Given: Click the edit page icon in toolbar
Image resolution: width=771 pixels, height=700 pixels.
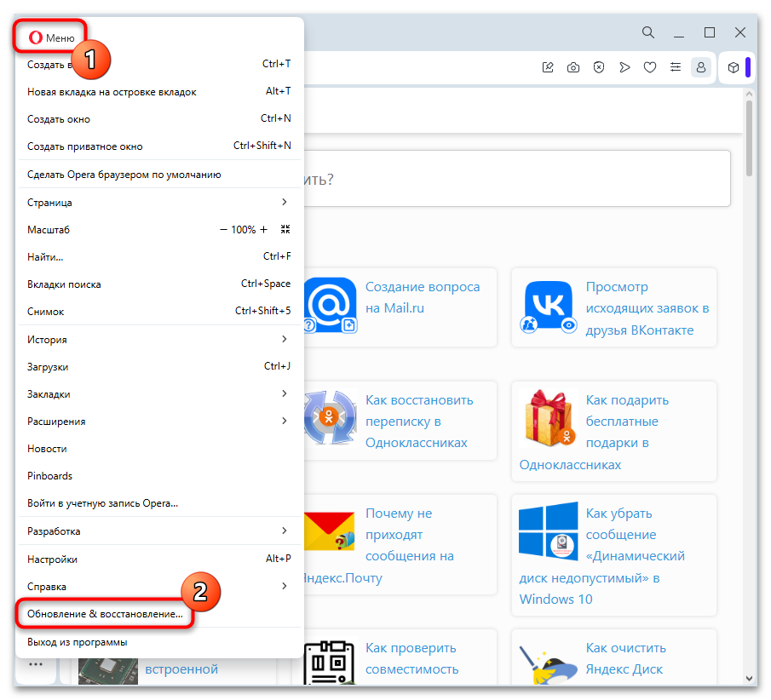Looking at the screenshot, I should tap(548, 67).
